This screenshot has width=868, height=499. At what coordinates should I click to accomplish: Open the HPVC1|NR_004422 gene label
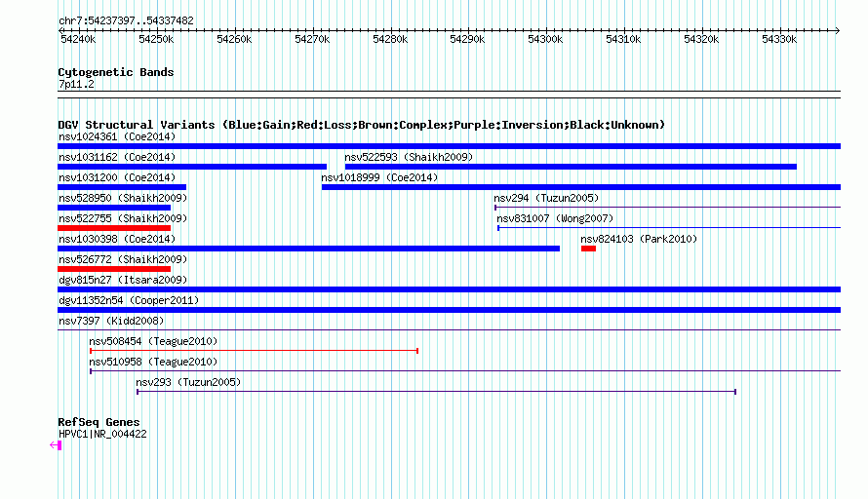[x=102, y=435]
